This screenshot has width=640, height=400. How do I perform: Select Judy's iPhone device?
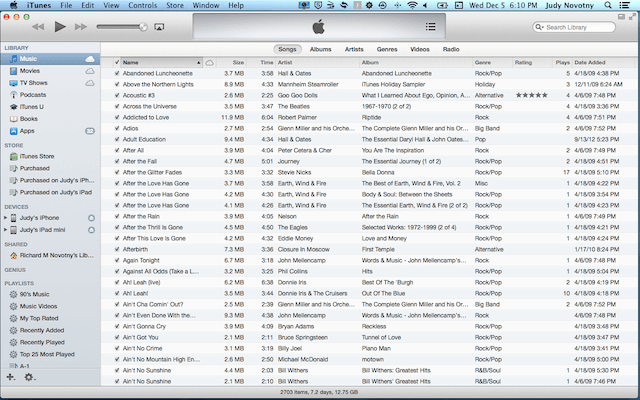pyautogui.click(x=50, y=218)
